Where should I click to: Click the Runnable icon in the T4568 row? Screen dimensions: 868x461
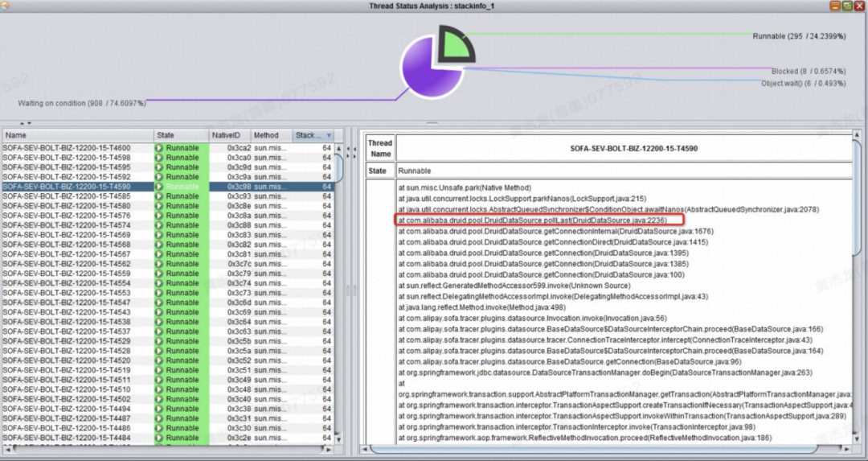[x=159, y=245]
